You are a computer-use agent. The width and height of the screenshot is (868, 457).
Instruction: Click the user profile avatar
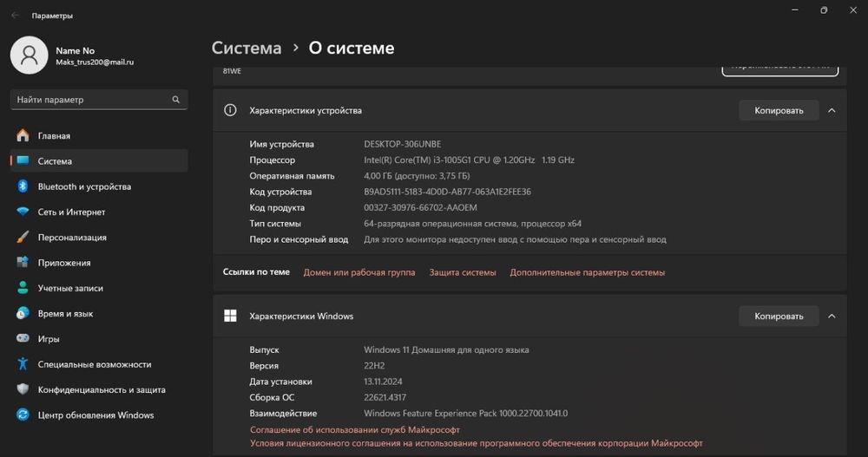(x=30, y=55)
